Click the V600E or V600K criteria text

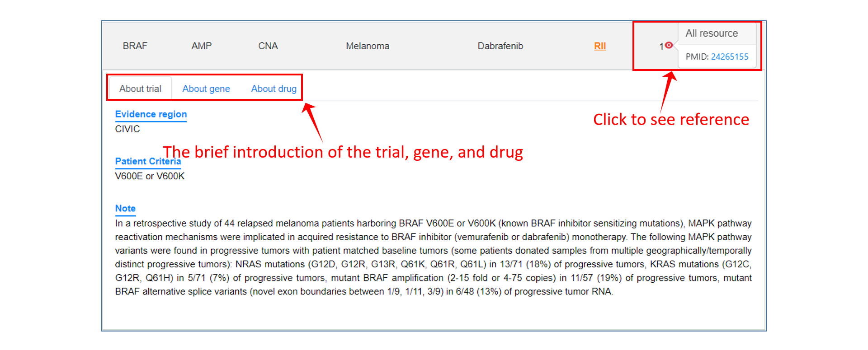(x=150, y=176)
